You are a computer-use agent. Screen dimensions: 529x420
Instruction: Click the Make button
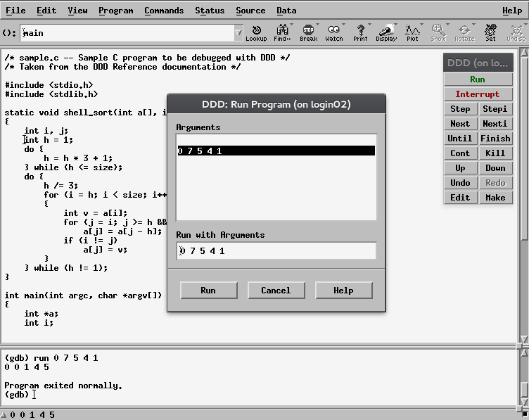[x=495, y=198]
